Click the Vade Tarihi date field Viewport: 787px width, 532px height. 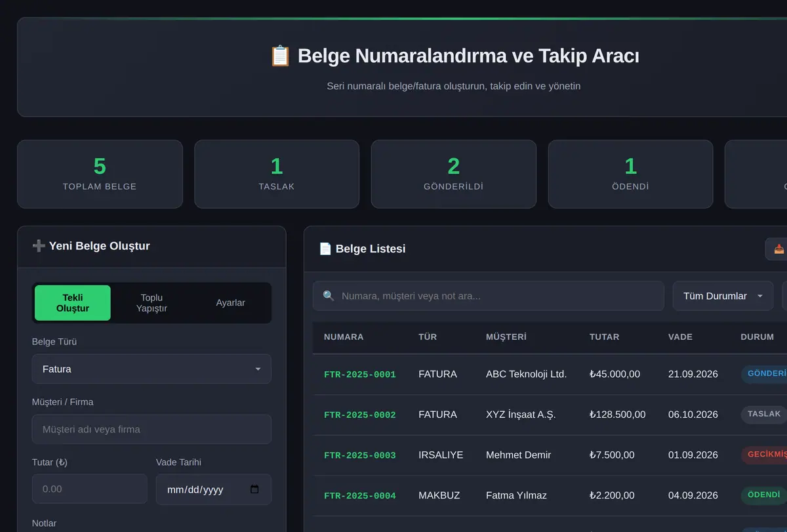pos(214,489)
